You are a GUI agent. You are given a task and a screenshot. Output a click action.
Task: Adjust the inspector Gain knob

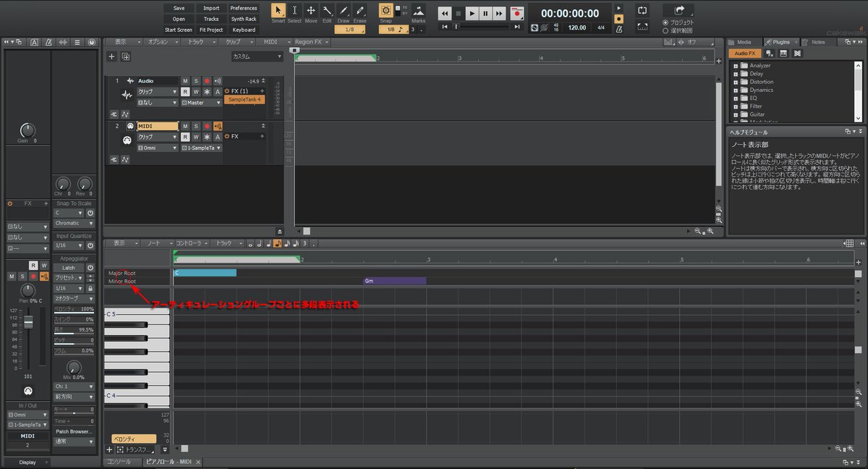[27, 130]
